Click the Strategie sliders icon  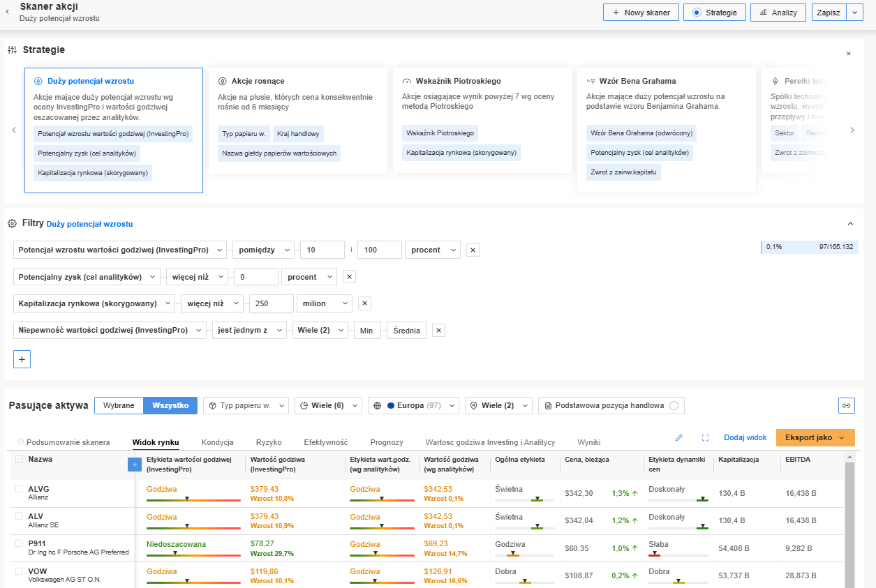[x=13, y=50]
